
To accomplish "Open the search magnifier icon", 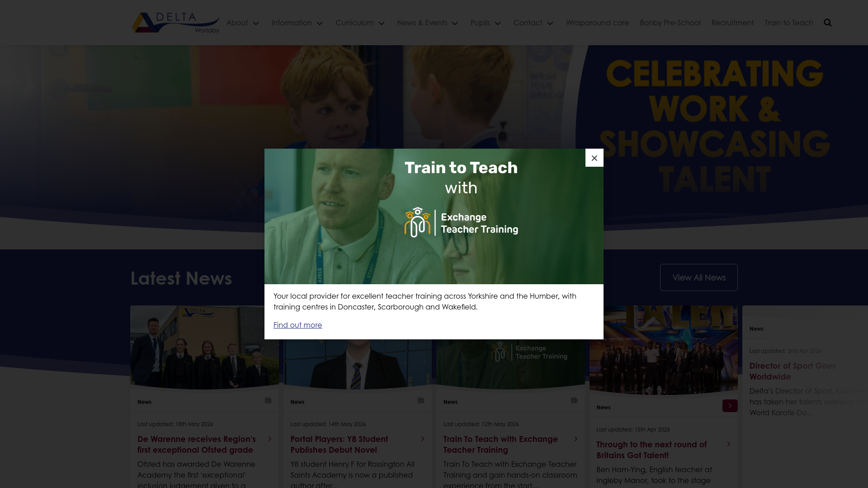I will point(828,23).
